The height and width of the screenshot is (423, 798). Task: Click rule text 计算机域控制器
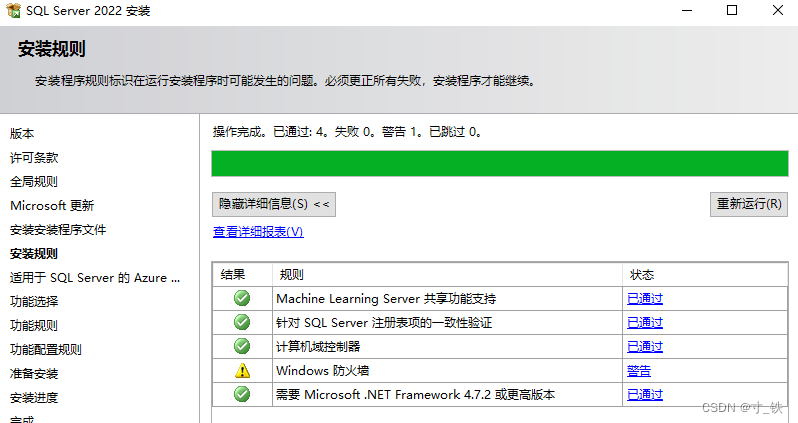(x=318, y=347)
